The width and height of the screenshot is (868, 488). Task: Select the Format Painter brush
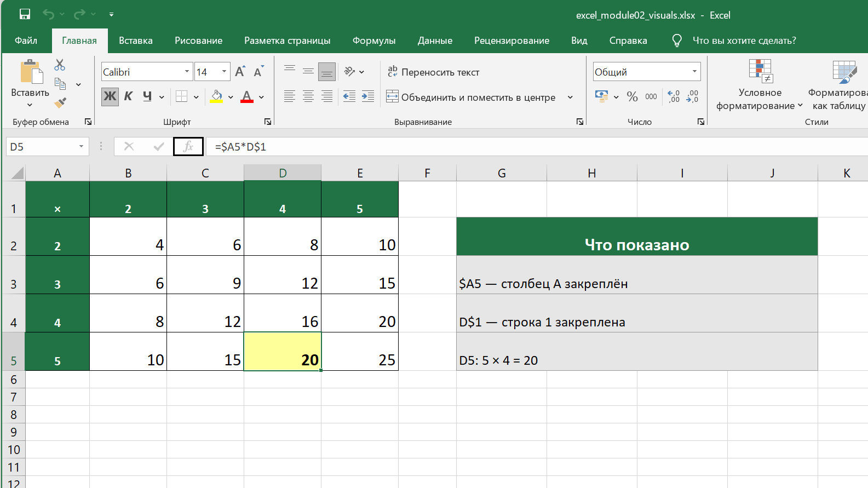pyautogui.click(x=60, y=102)
